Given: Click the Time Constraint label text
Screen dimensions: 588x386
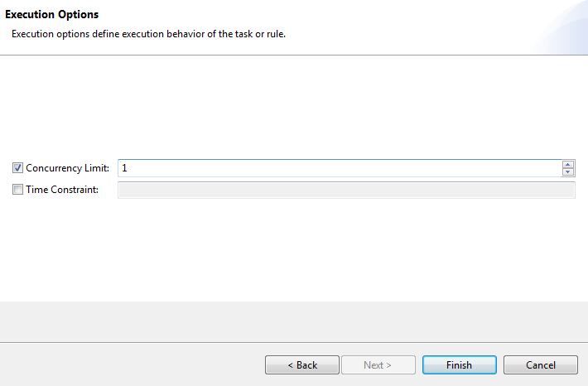Looking at the screenshot, I should tap(62, 190).
